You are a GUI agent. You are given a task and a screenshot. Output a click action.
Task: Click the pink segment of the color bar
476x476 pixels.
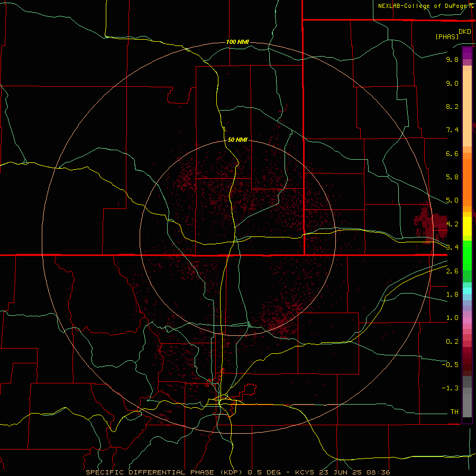(467, 321)
